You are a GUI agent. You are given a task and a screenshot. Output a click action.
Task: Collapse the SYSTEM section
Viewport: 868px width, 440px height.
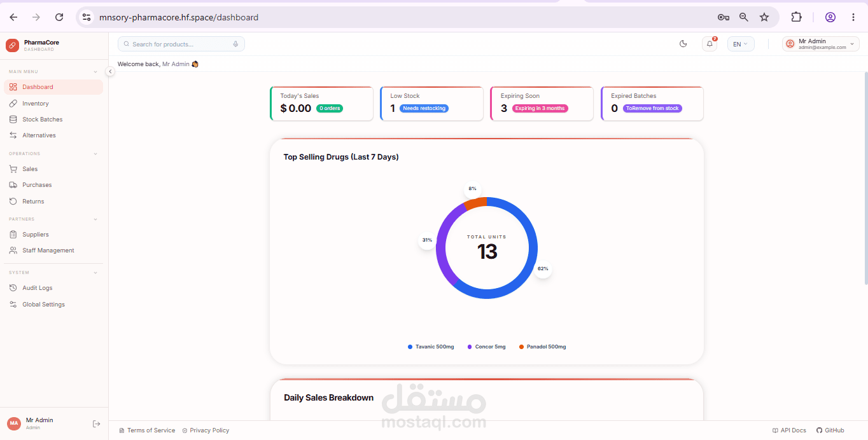coord(95,273)
